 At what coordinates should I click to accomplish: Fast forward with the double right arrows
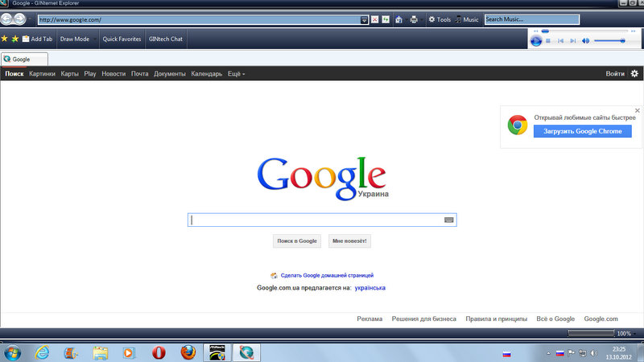[x=634, y=31]
